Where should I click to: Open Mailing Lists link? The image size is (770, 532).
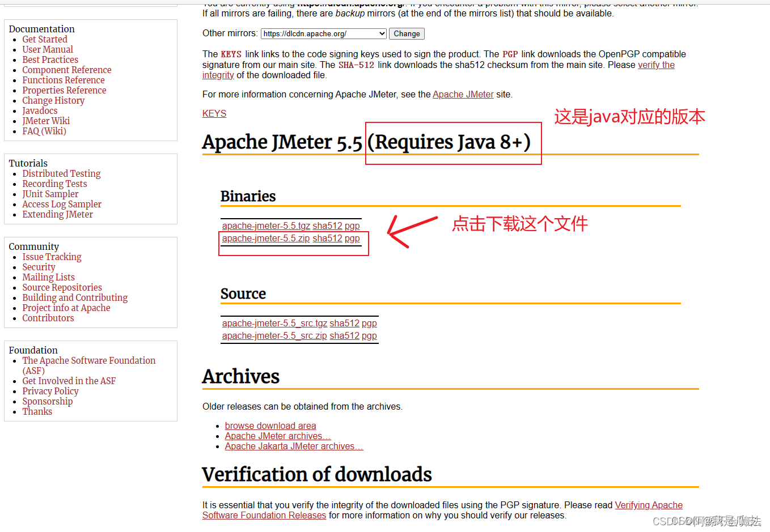coord(48,277)
